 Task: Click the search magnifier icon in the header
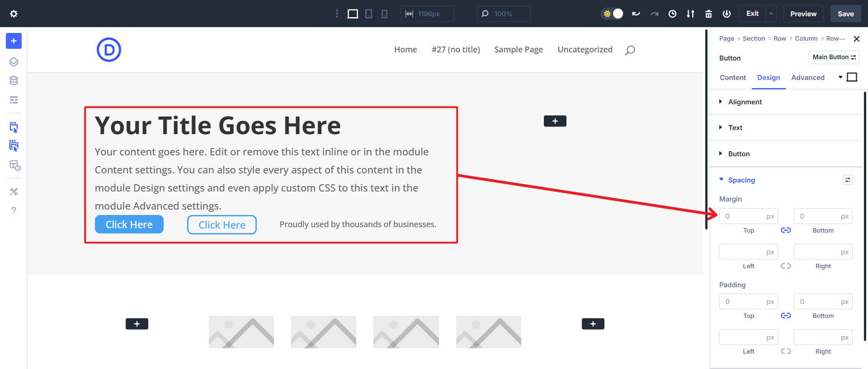[630, 50]
